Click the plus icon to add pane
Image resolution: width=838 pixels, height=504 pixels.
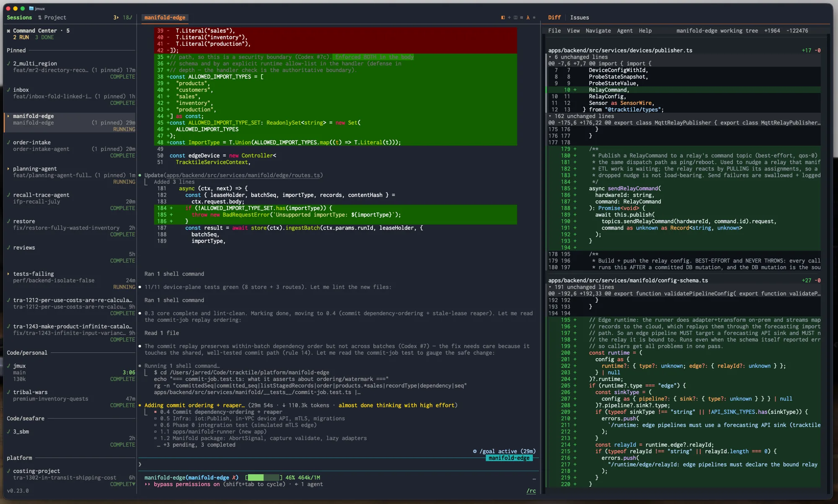tap(509, 18)
